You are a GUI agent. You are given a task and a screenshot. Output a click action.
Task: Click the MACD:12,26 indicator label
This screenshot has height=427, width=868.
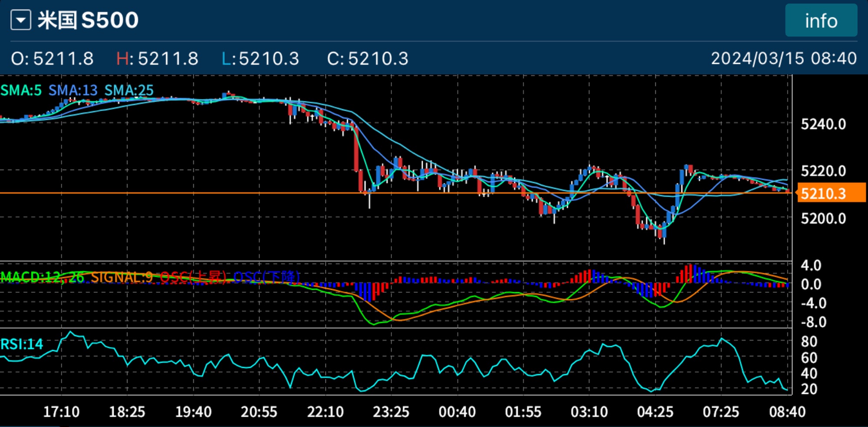[42, 277]
